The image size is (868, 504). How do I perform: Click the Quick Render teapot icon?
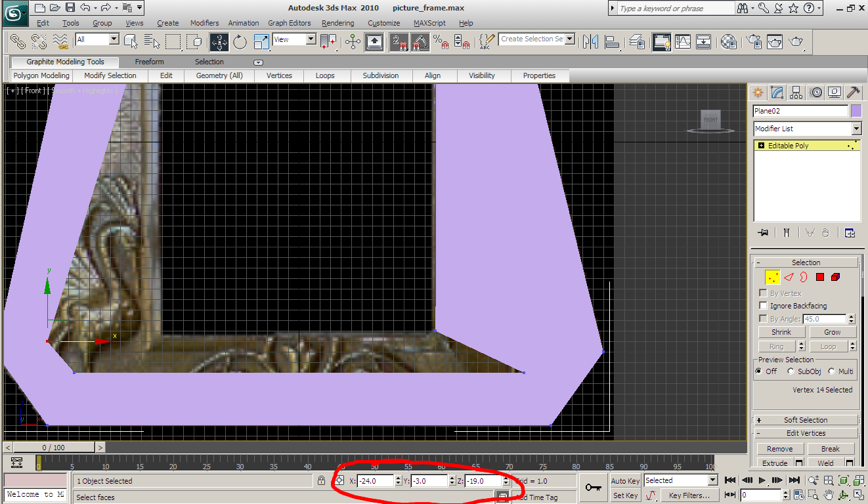coord(796,41)
